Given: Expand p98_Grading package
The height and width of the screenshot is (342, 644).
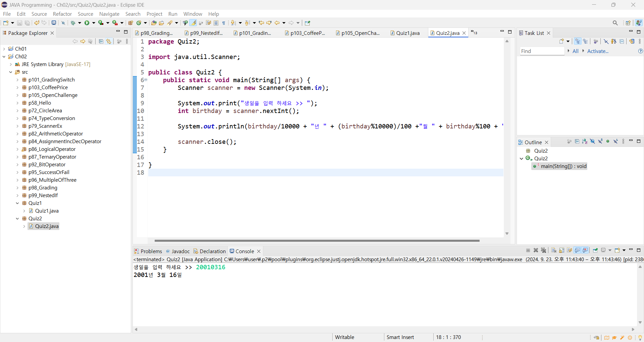Looking at the screenshot, I should (17, 188).
